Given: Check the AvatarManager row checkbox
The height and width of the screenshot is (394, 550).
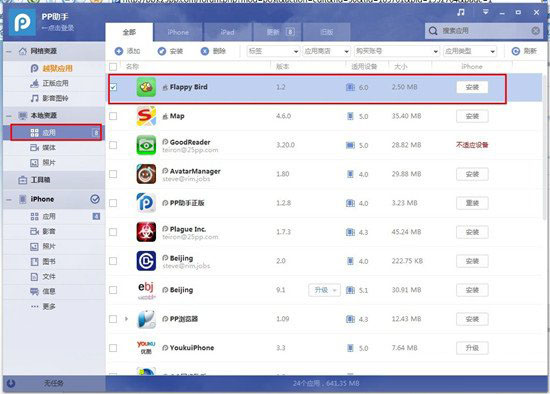Looking at the screenshot, I should click(x=113, y=174).
